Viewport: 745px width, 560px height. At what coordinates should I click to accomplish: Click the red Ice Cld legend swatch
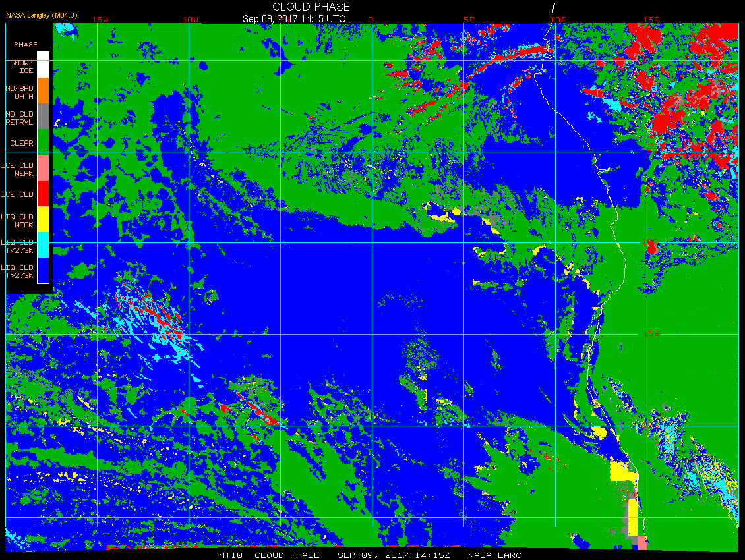44,193
